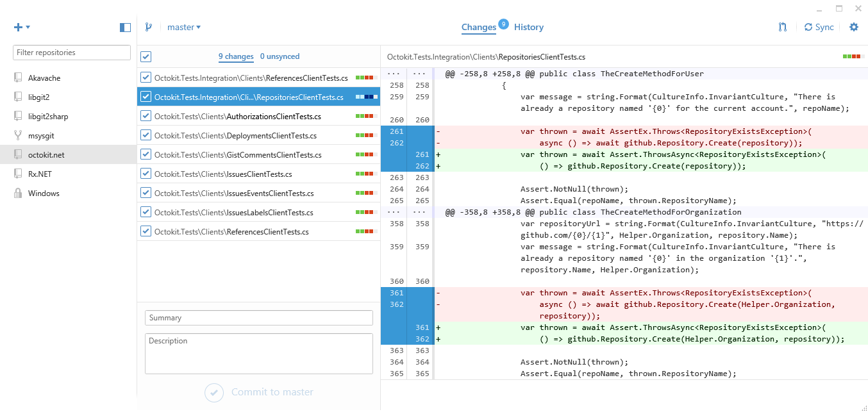Open the master branch dropdown
The image size is (868, 412).
click(x=184, y=27)
